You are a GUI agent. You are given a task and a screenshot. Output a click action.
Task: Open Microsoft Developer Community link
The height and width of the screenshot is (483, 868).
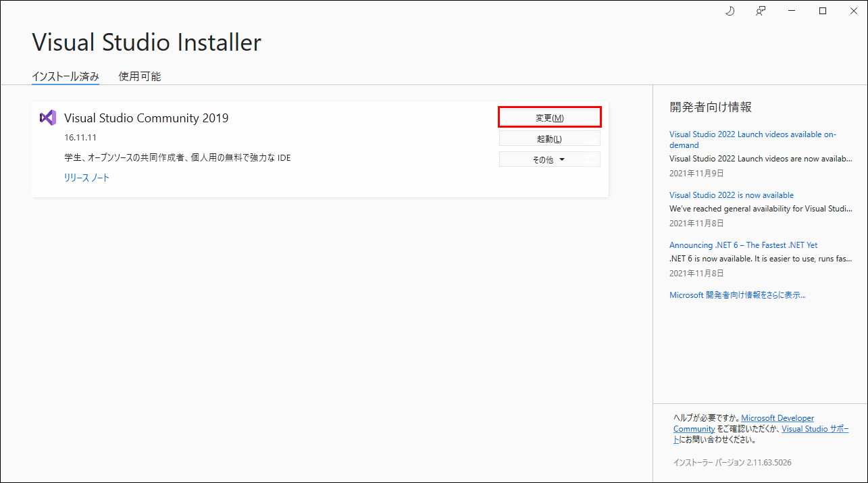point(744,424)
